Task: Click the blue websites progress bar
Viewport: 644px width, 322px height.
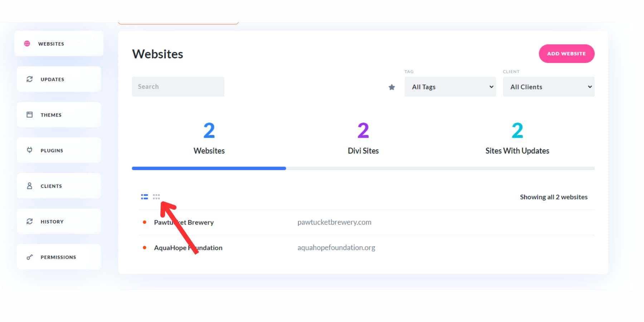Action: (x=209, y=168)
